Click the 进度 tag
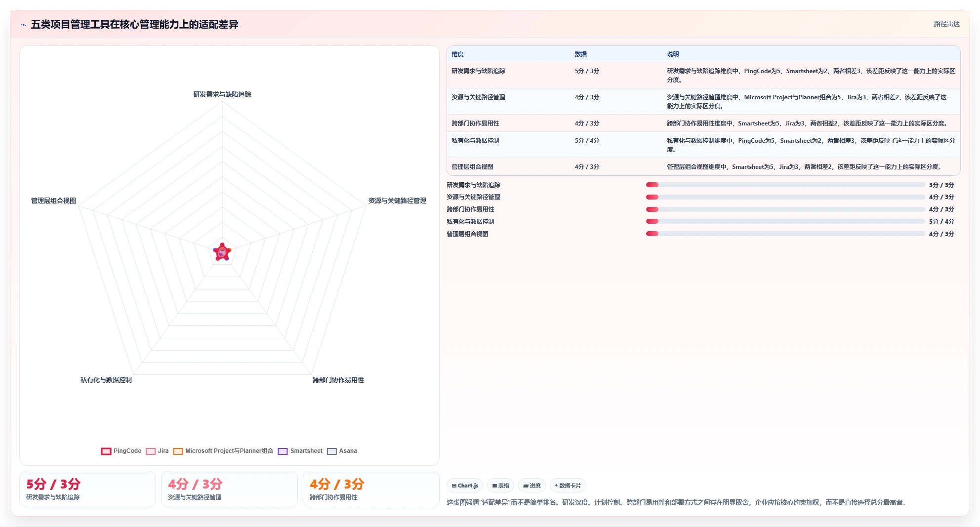The width and height of the screenshot is (980, 527). point(532,486)
